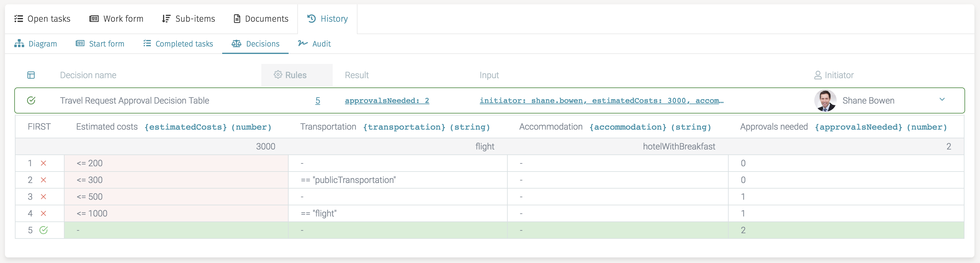Switch to the Open tasks tab
This screenshot has width=980, height=263.
click(42, 19)
